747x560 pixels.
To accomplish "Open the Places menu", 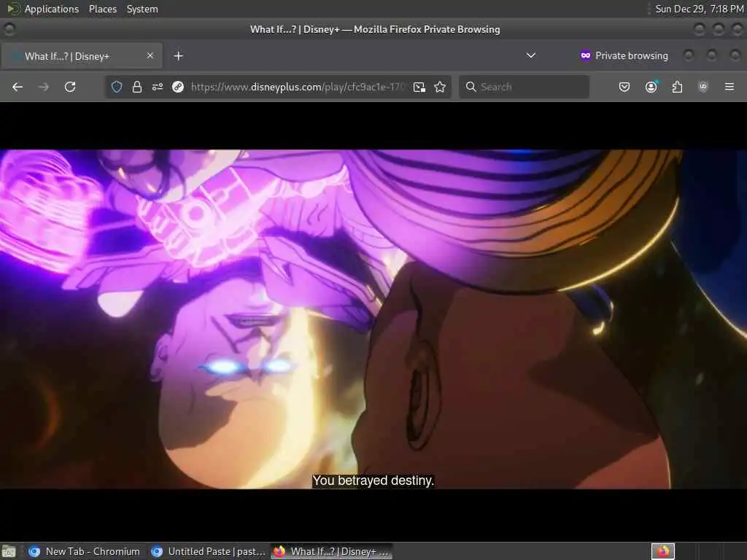I will [x=102, y=9].
